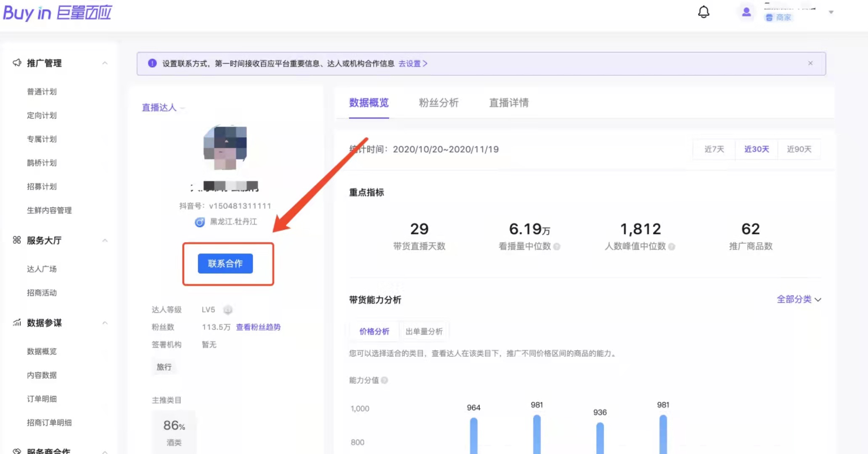Open 鹊桥计划 in the sidebar

[x=42, y=163]
